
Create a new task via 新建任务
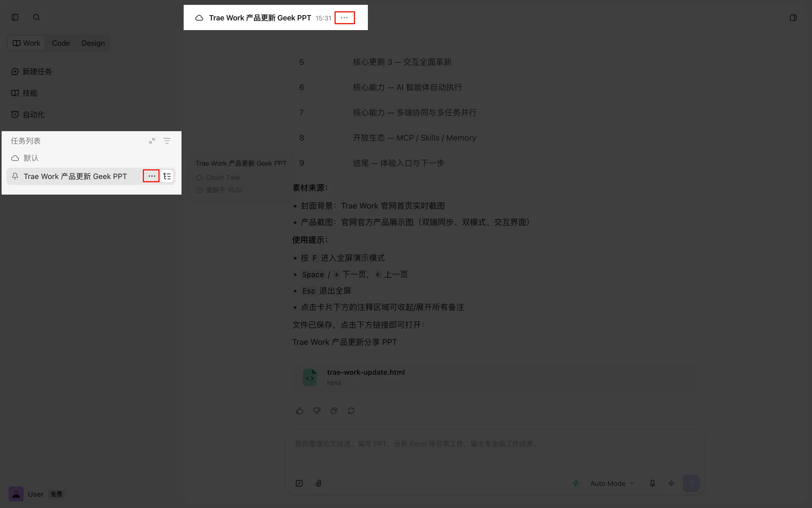coord(31,71)
